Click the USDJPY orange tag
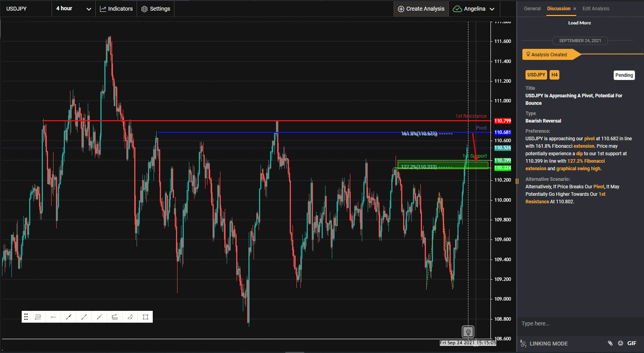 (x=536, y=75)
